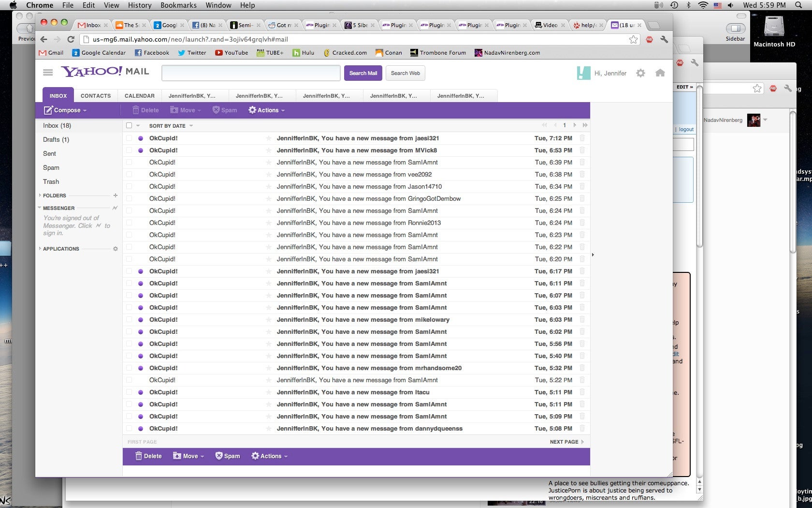Check the message from GringoGotDembow
The image size is (812, 508).
[129, 199]
